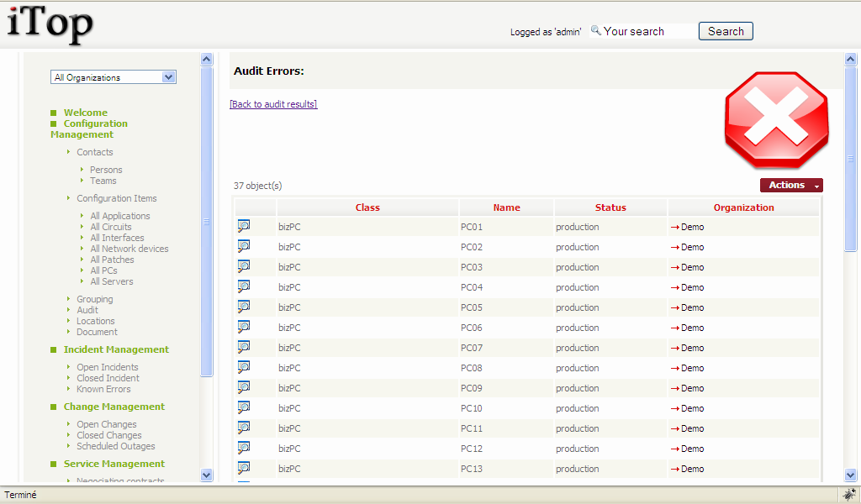Screen dimensions: 861x504
Task: Select Persons in the sidebar
Action: (x=106, y=170)
